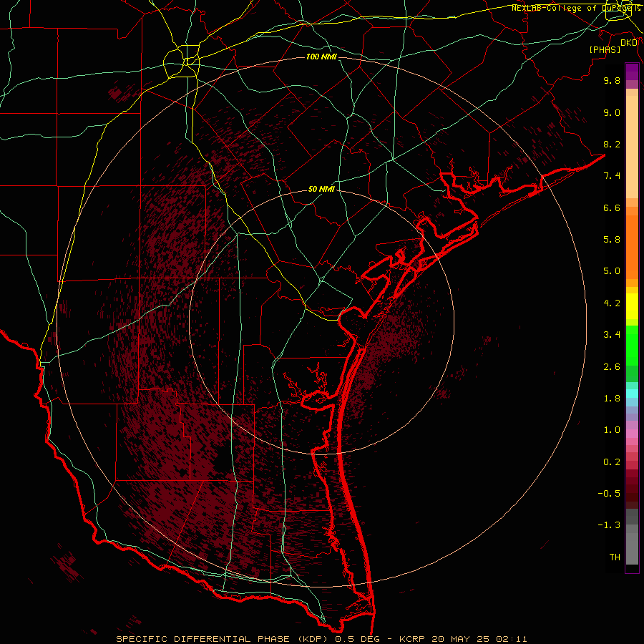Click the 4.2 value on the color scale
Viewport: 644px width, 644px height.
(x=612, y=303)
